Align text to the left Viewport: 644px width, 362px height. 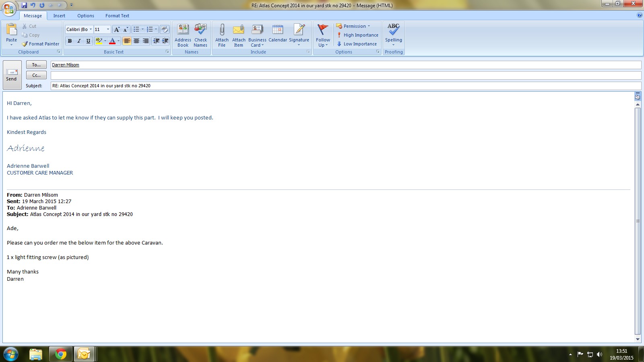127,41
